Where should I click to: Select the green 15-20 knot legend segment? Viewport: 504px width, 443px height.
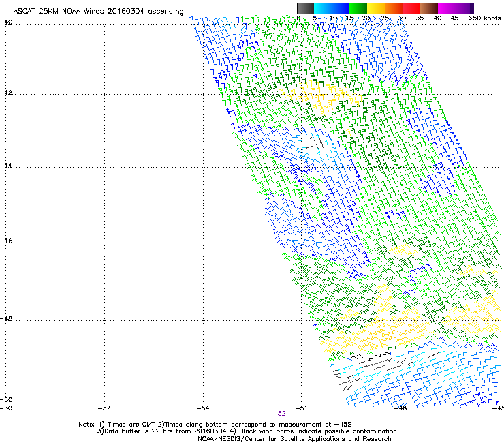point(358,8)
